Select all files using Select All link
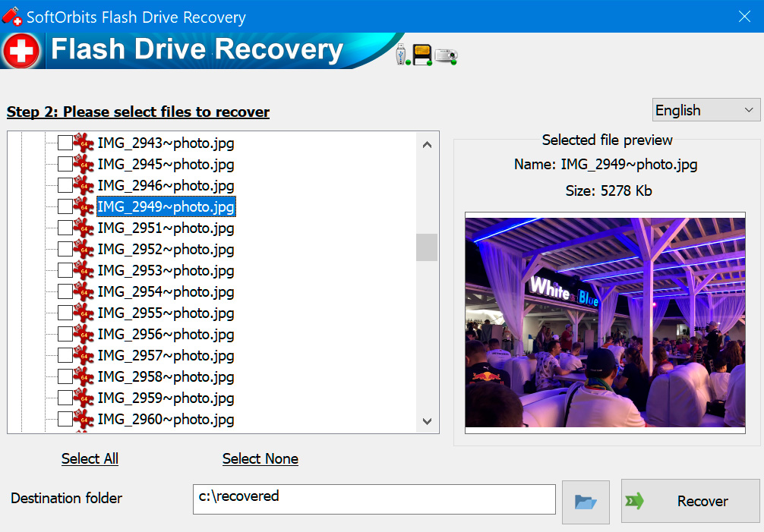Viewport: 764px width, 532px height. pyautogui.click(x=90, y=458)
